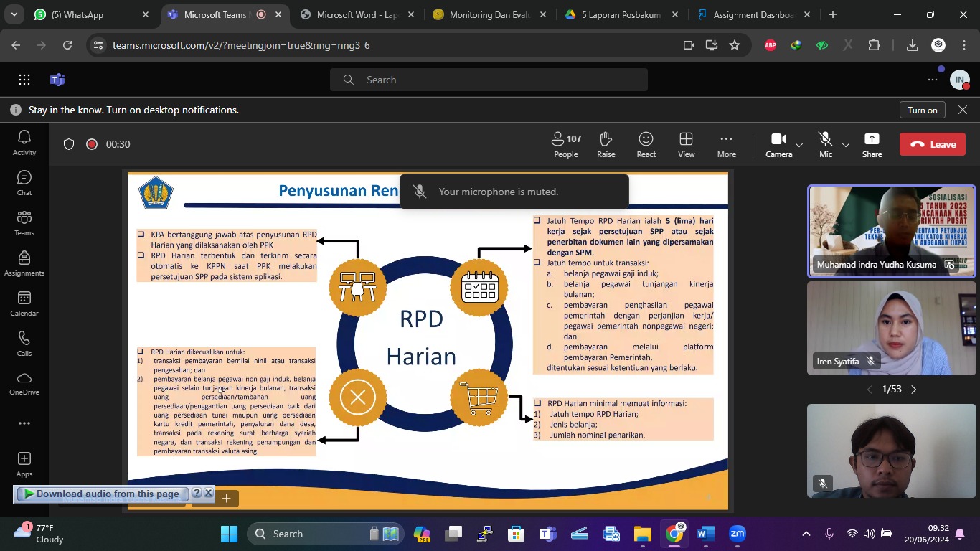Open the Calendar in Teams sidebar
The width and height of the screenshot is (980, 551).
coord(24,303)
